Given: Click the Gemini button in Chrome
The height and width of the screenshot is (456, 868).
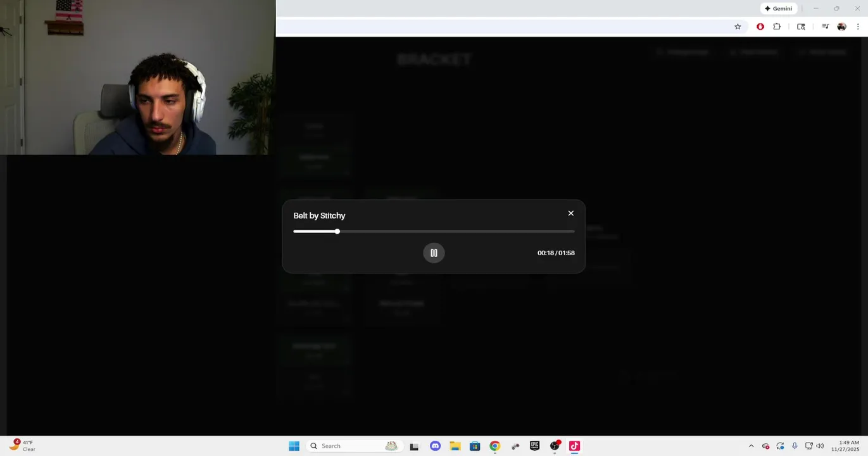Looking at the screenshot, I should tap(778, 8).
